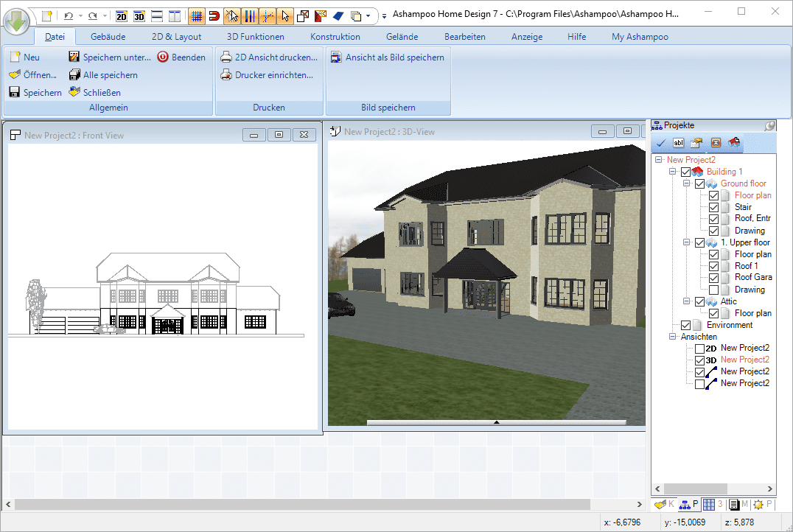This screenshot has height=532, width=793.
Task: Select the 3D view toolbar icon
Action: (140, 15)
